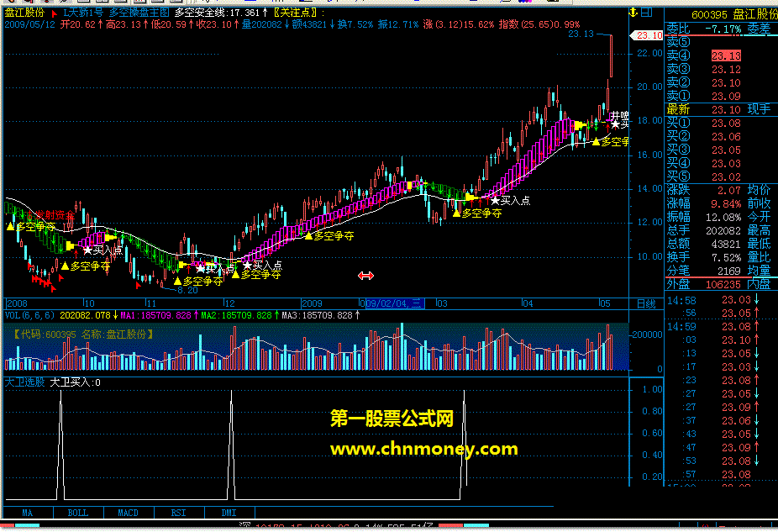Click the 大卫选股 indicator name

tap(25, 382)
